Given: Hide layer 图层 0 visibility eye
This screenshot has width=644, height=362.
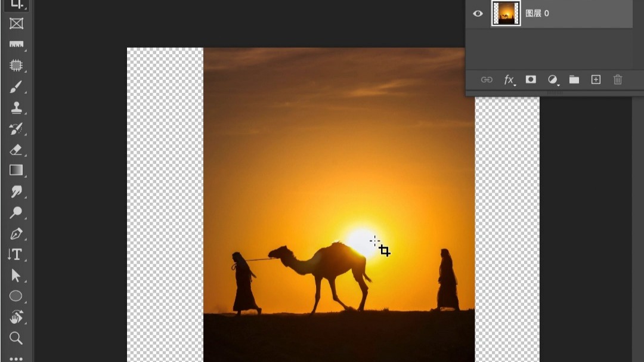Looking at the screenshot, I should 478,14.
